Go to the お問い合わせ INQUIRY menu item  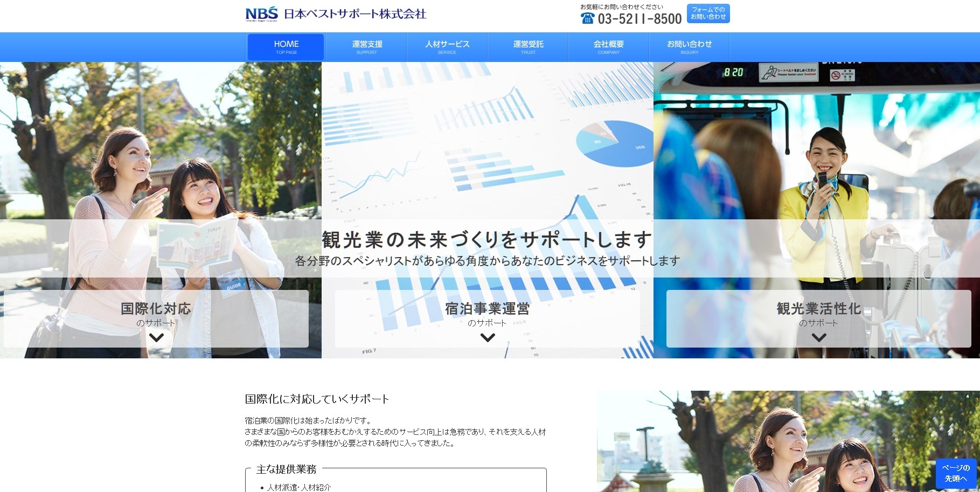tap(689, 47)
